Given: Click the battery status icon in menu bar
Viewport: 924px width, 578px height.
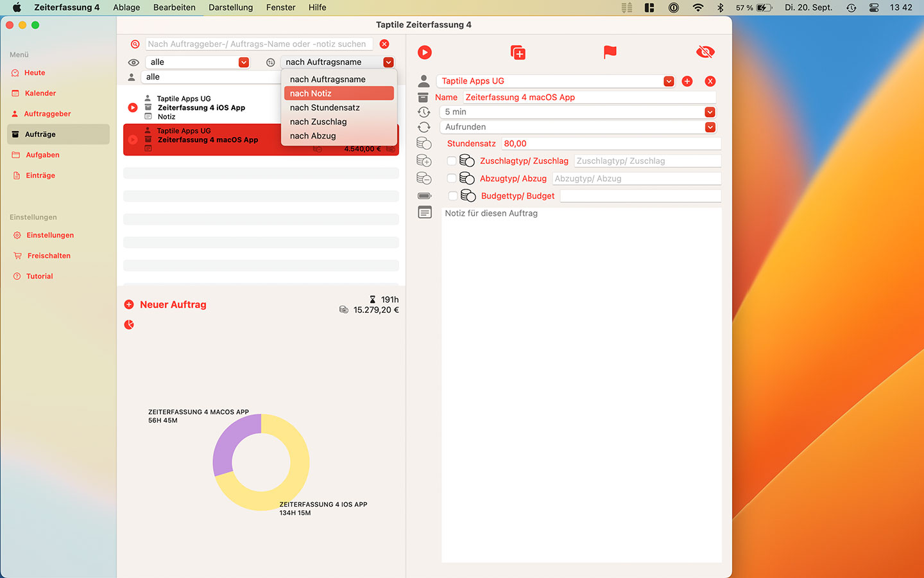Looking at the screenshot, I should [x=764, y=8].
